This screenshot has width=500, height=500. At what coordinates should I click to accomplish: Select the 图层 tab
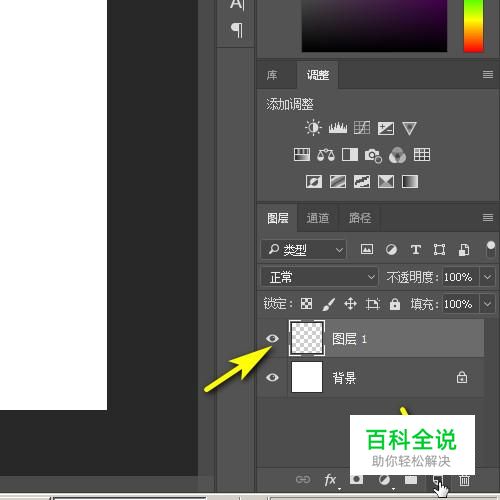[x=278, y=218]
